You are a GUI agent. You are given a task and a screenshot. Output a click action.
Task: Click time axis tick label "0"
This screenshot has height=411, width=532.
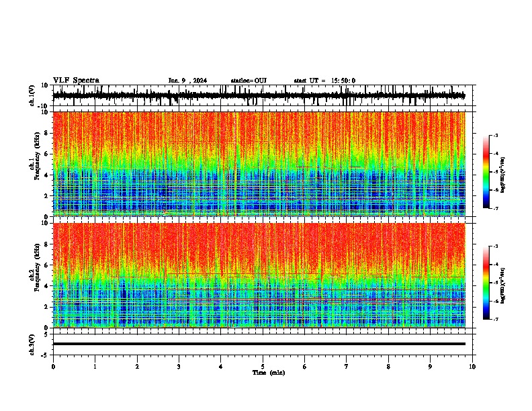point(53,367)
